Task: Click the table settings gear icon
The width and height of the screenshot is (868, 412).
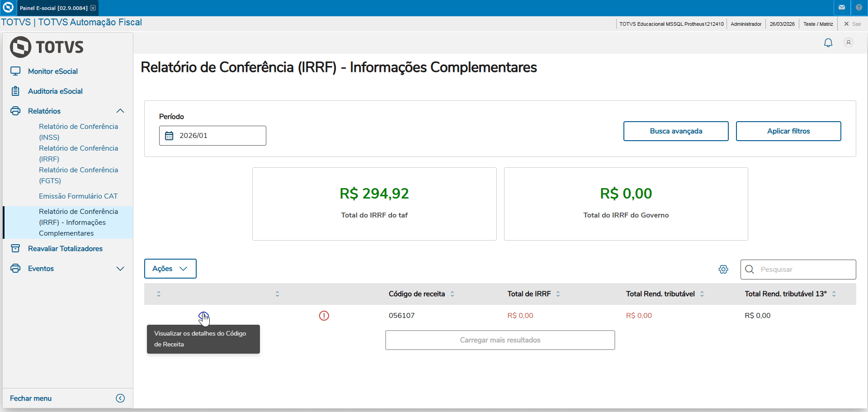Action: pyautogui.click(x=723, y=269)
